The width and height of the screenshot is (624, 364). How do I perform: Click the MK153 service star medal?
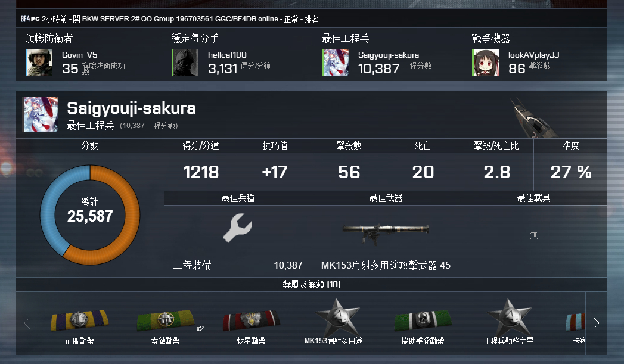337,317
